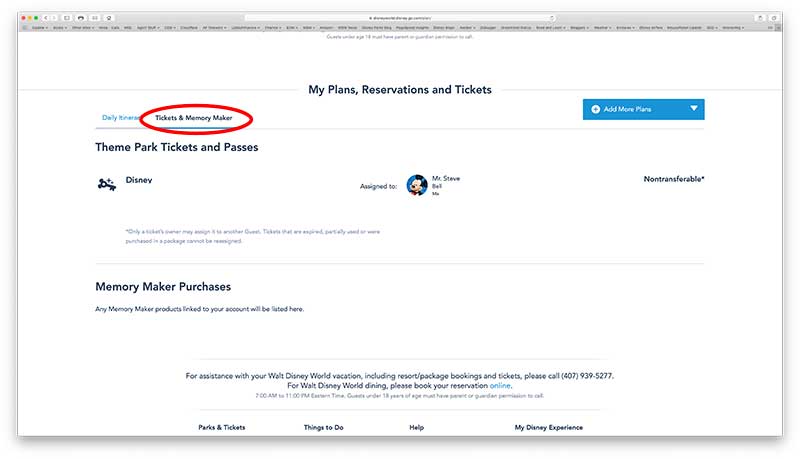The image size is (800, 459).
Task: Open the Finance bookmarks folder dropdown
Action: click(273, 28)
